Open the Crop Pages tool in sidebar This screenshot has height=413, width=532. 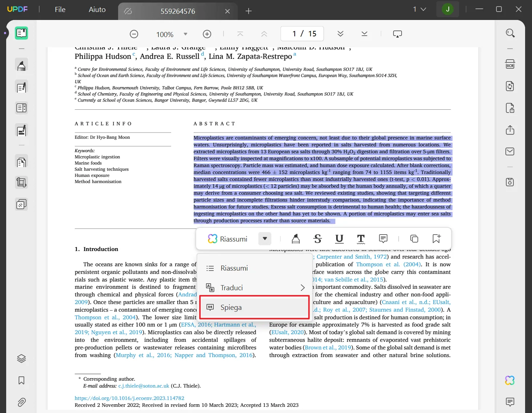(x=21, y=182)
